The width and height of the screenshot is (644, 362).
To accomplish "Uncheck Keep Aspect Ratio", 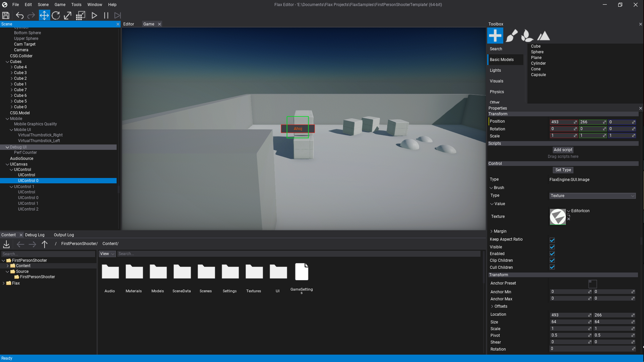I will [x=552, y=240].
